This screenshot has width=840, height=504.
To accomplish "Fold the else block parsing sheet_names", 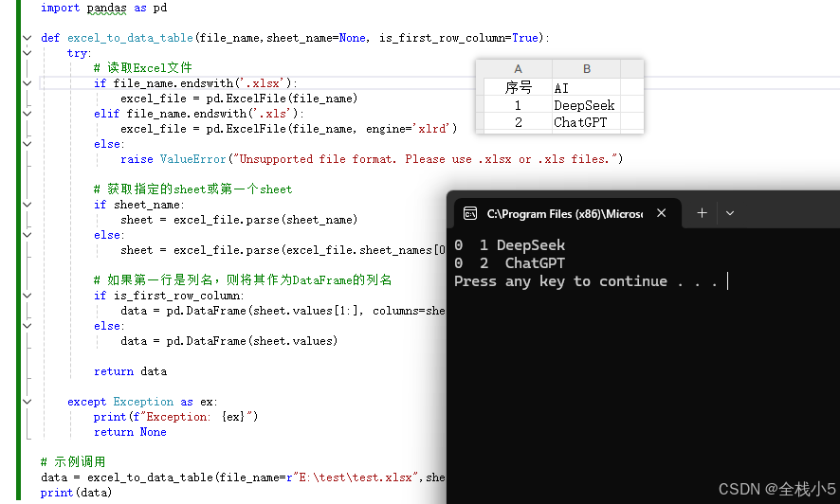I will tap(27, 235).
